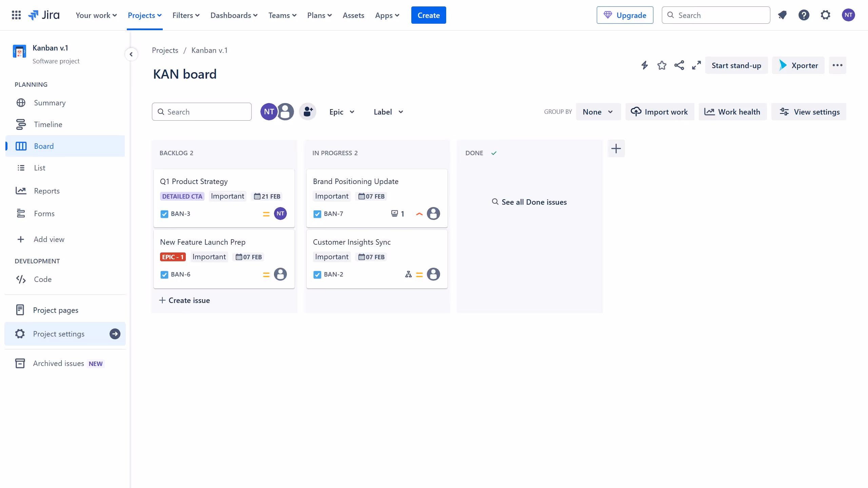The width and height of the screenshot is (868, 488).
Task: Share the board
Action: [679, 65]
